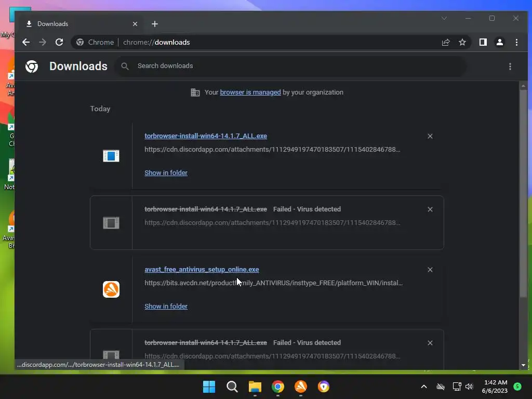Open a new tab with the plus button
This screenshot has width=532, height=399.
[155, 24]
